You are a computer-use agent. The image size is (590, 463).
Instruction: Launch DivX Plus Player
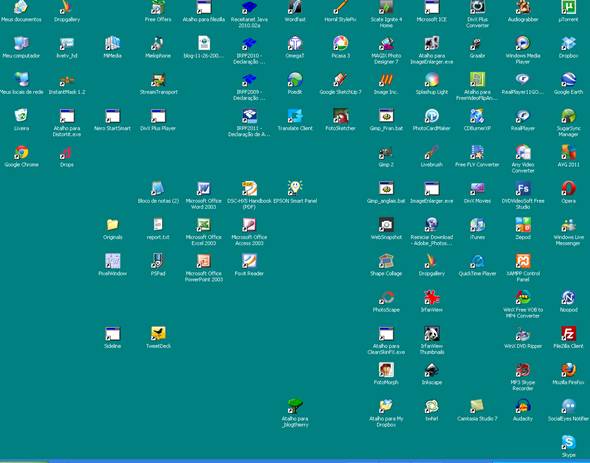coord(158,116)
